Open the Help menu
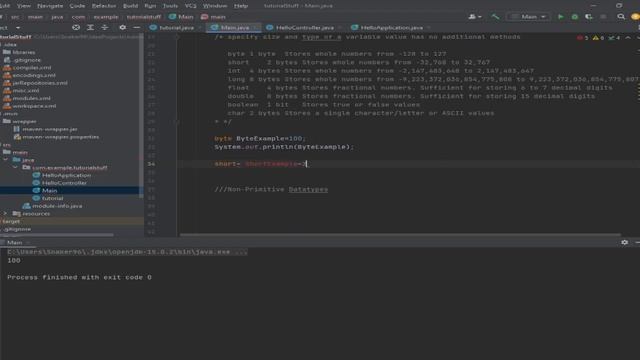The image size is (640, 360). pyautogui.click(x=241, y=6)
